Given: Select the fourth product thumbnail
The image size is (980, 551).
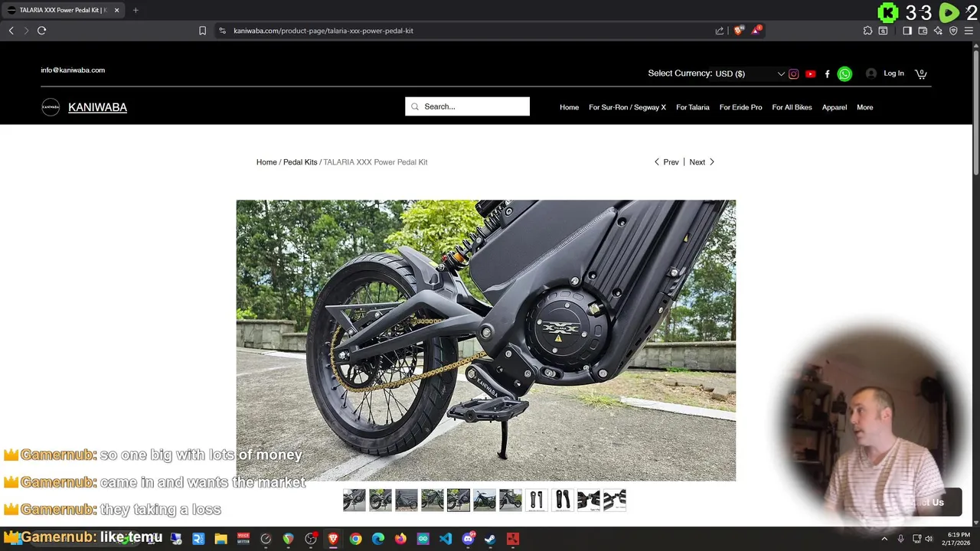Looking at the screenshot, I should 433,500.
